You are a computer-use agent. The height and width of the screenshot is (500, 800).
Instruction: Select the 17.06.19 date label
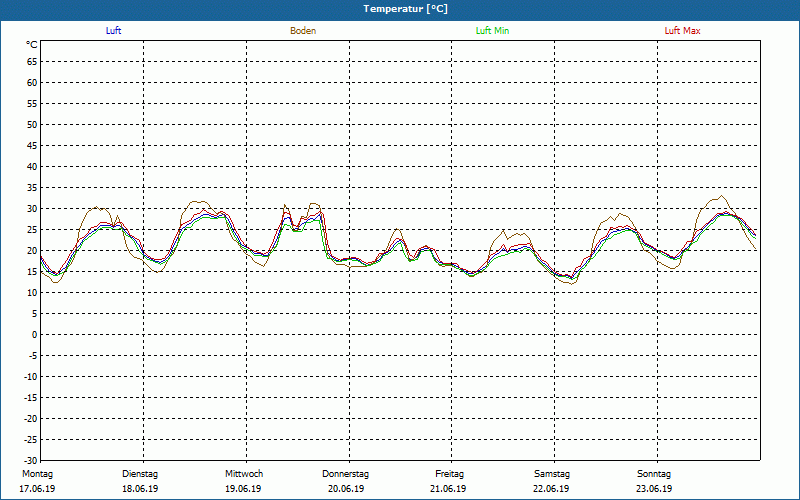[37, 489]
